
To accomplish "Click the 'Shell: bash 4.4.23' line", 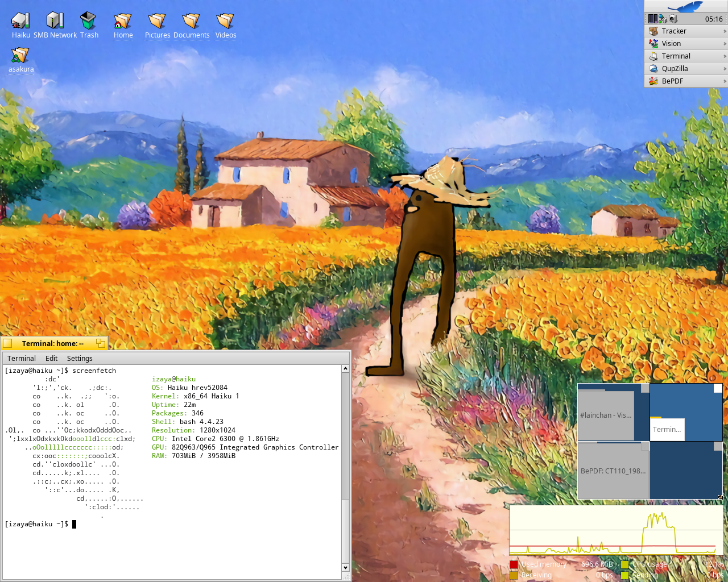I will [188, 422].
